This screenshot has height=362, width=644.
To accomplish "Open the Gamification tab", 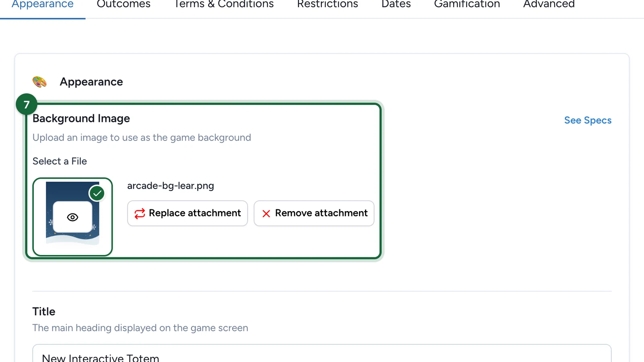I will click(x=467, y=5).
